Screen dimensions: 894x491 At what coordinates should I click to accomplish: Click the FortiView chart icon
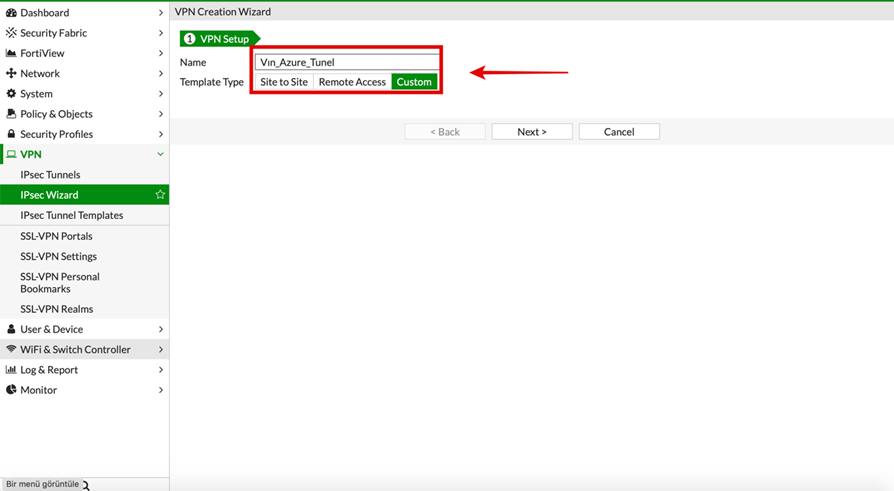coord(11,53)
